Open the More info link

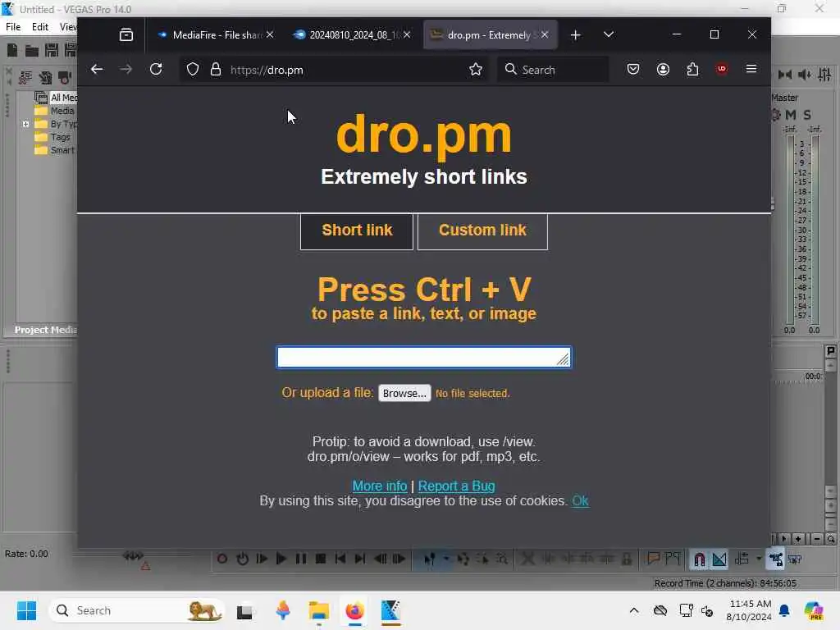coord(380,486)
